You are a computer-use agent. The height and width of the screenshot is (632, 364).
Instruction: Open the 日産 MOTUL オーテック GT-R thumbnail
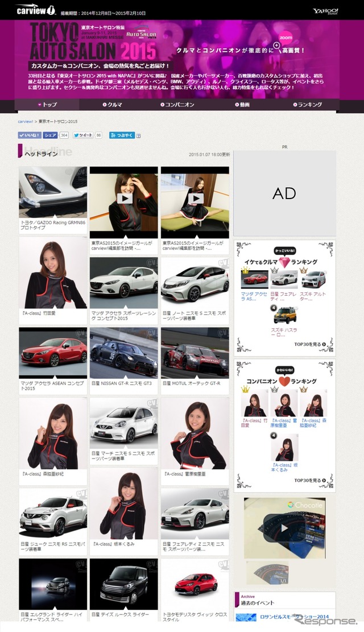[x=195, y=353]
